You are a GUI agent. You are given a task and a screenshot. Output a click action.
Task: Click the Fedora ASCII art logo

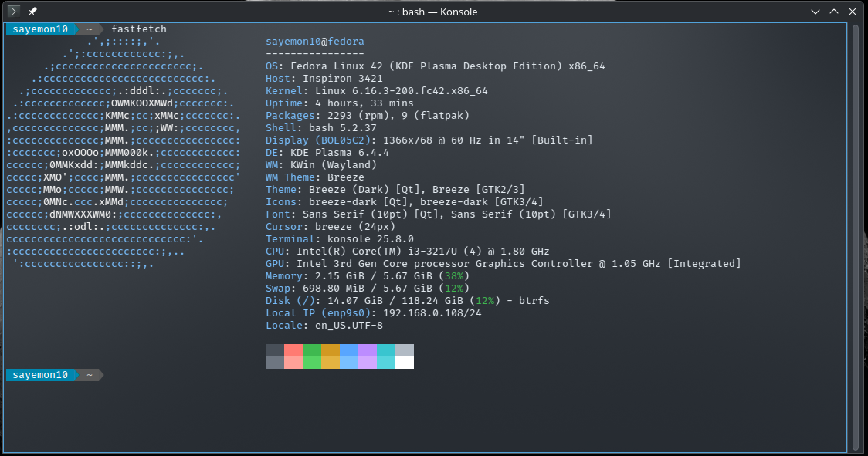124,152
